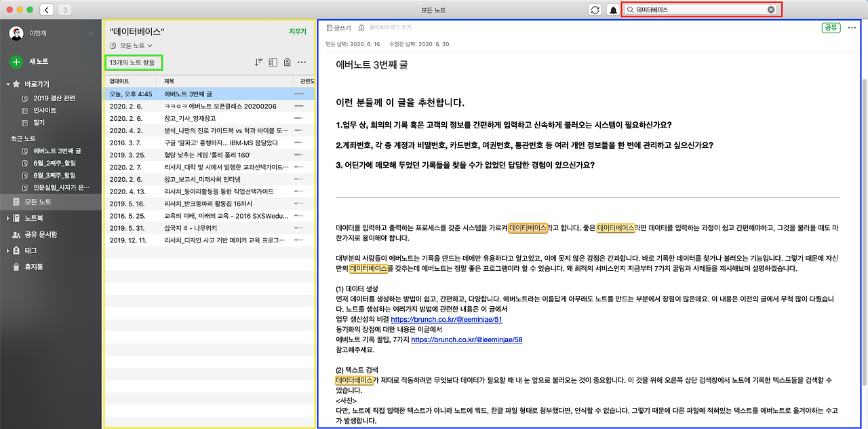This screenshot has height=429, width=868.
Task: Select the note 삼국지 4 - 나무위키
Action: point(209,228)
